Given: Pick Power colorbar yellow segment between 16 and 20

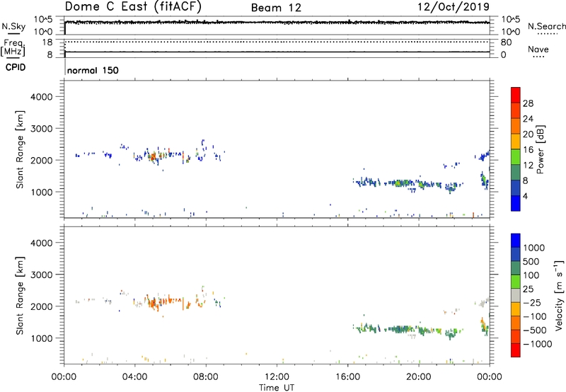Looking at the screenshot, I should [x=516, y=142].
